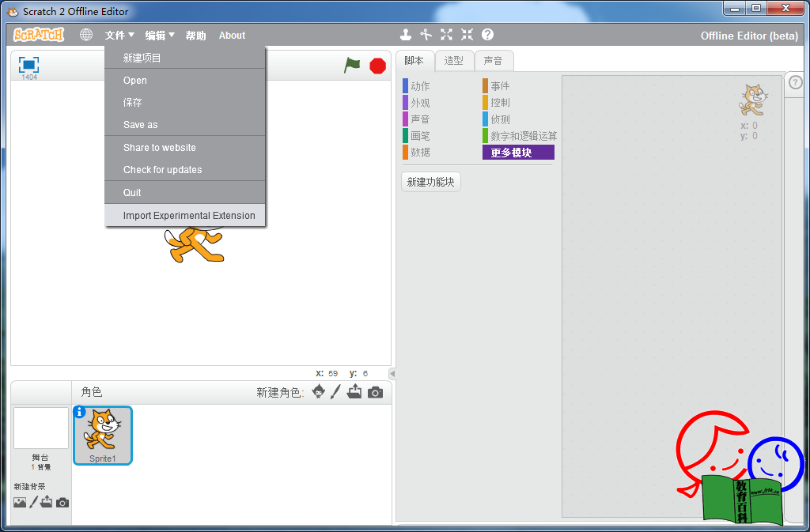The image size is (810, 532).
Task: Collapse the stage with small arrow
Action: coord(392,374)
